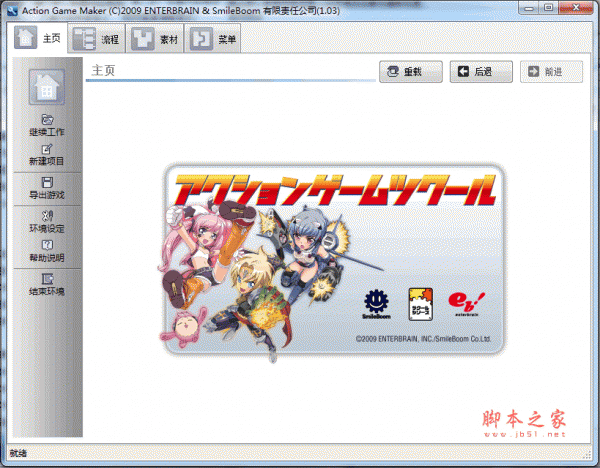
Task: Click the large home icon in sidebar
Action: coord(47,88)
